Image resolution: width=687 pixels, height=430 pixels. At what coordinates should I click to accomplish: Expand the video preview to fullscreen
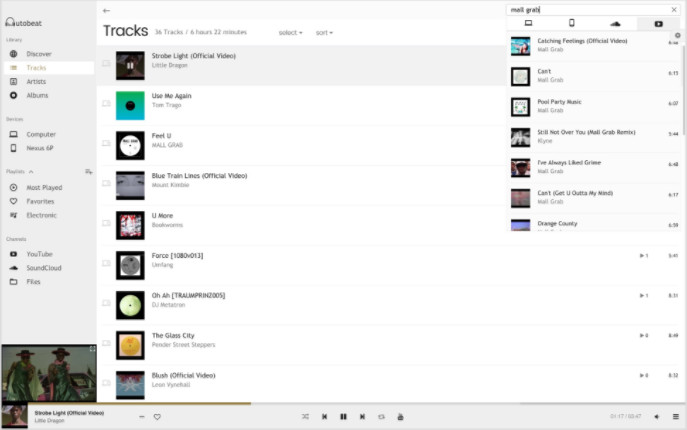(92, 349)
